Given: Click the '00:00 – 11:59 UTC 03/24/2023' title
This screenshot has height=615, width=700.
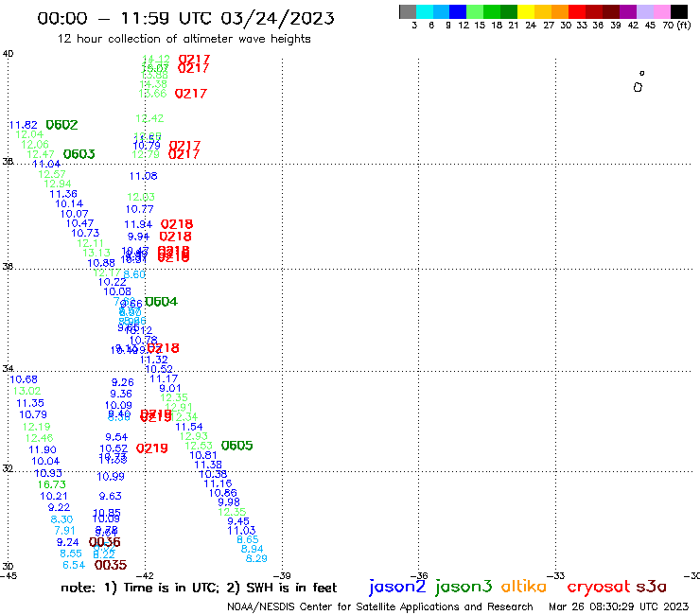Looking at the screenshot, I should (x=185, y=18).
